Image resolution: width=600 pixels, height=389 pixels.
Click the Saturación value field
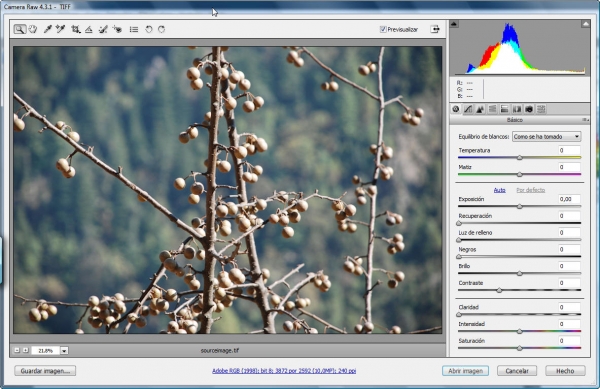(569, 341)
